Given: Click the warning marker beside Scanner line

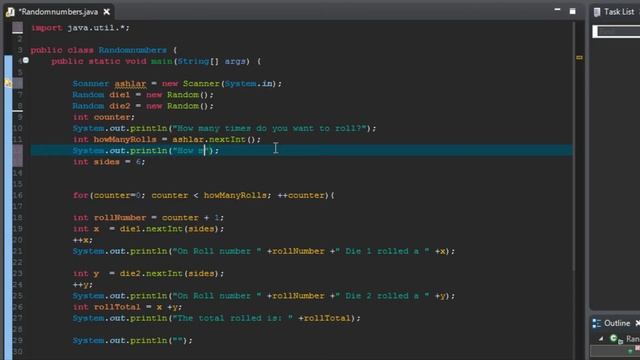Looking at the screenshot, I should click(x=8, y=84).
